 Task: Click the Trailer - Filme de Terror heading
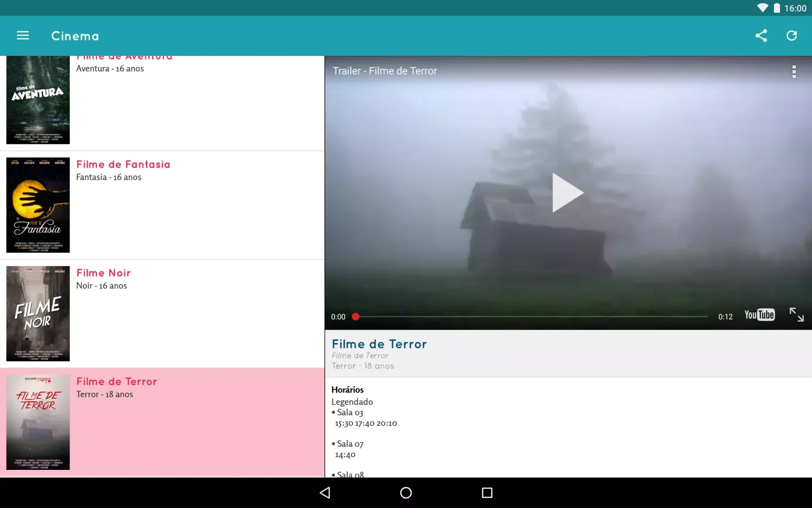tap(384, 71)
